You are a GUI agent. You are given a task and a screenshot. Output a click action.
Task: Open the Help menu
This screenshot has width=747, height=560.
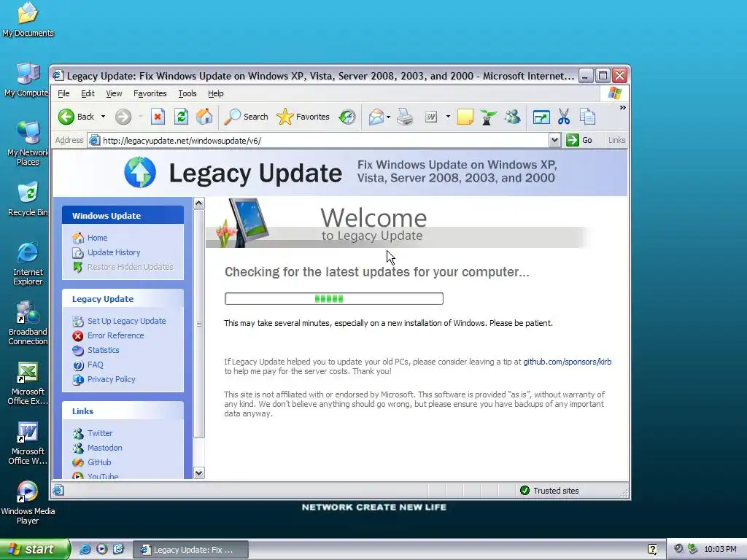pos(216,93)
